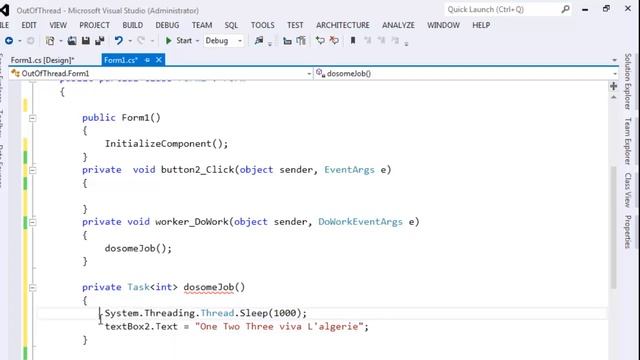Open the document tabs overflow dropdown
This screenshot has width=640, height=360.
(x=614, y=60)
